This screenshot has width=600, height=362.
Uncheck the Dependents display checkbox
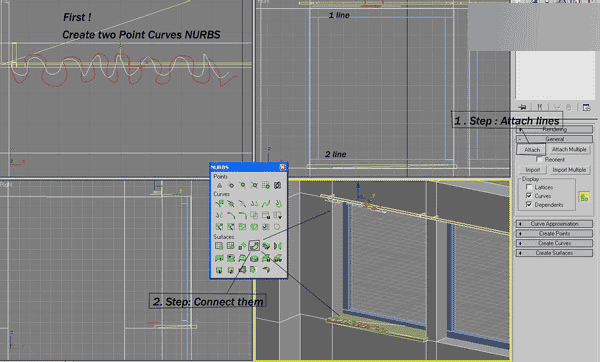[x=529, y=205]
